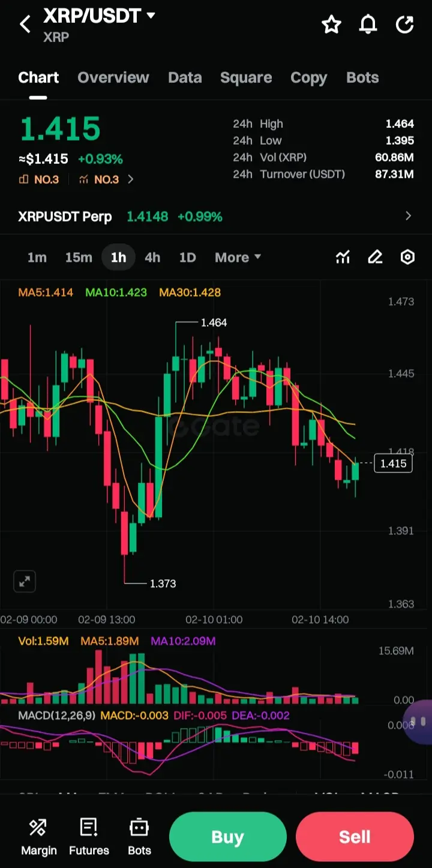This screenshot has height=868, width=432.
Task: Tap the MA10:1.423 indicator label
Action: (116, 292)
